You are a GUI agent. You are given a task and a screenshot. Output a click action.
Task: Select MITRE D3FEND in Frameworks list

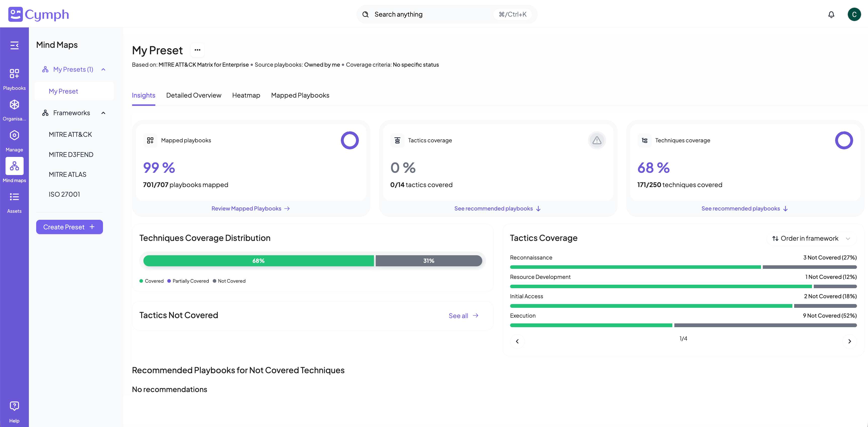(x=71, y=154)
